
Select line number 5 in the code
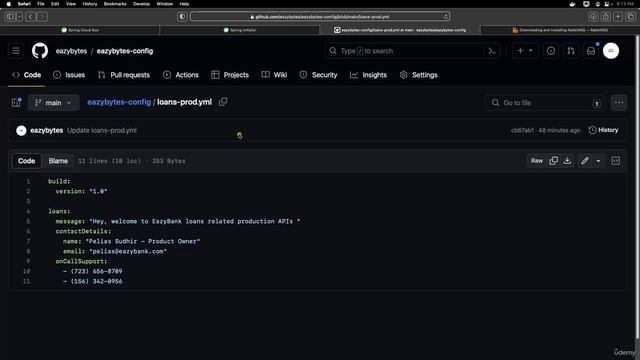coord(28,221)
